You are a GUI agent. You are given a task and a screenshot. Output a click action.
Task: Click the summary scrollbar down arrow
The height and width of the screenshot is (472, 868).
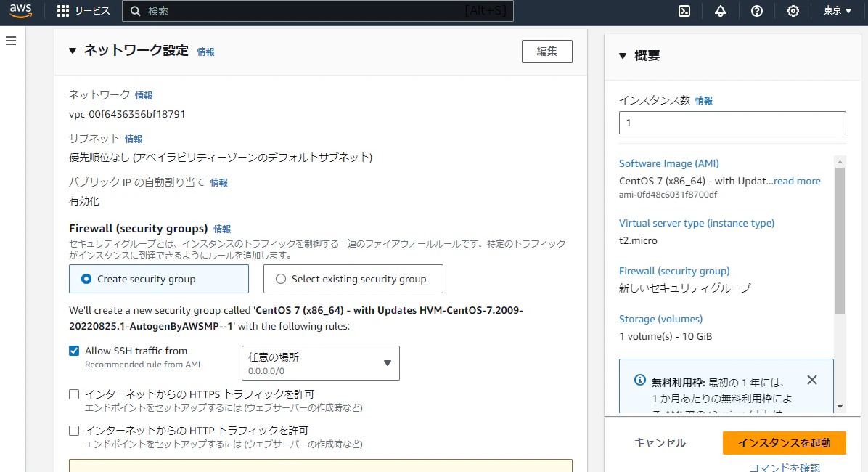[840, 407]
